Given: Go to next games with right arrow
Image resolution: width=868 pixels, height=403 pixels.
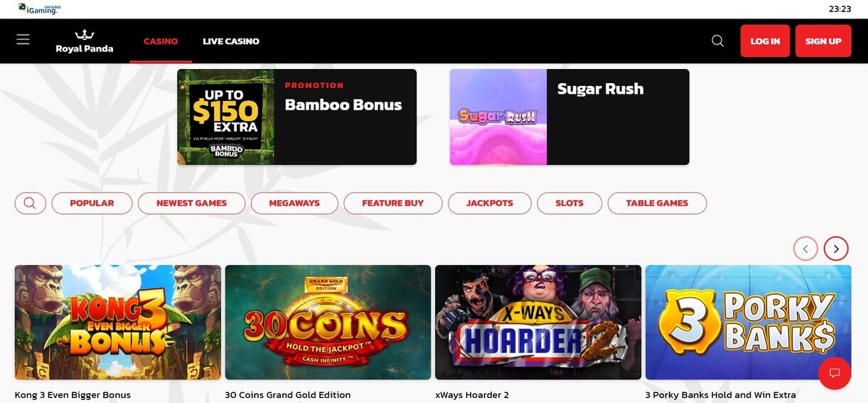Looking at the screenshot, I should 836,249.
